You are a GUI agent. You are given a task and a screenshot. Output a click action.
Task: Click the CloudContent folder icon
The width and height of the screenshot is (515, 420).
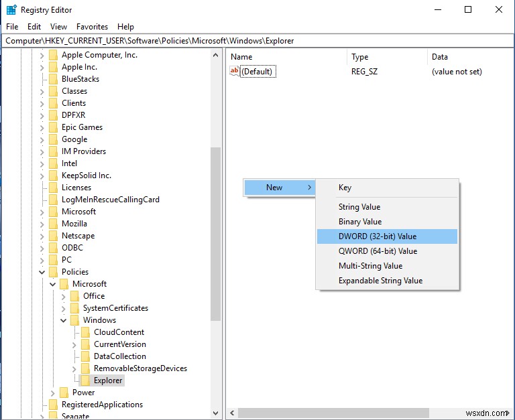(85, 332)
